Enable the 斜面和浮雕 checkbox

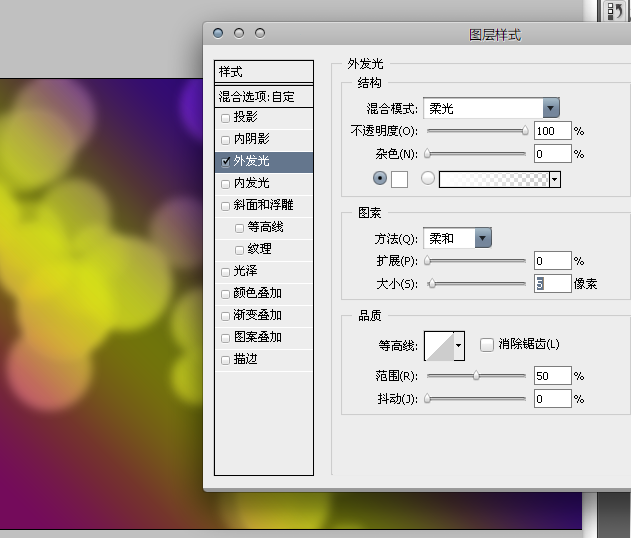pyautogui.click(x=225, y=206)
